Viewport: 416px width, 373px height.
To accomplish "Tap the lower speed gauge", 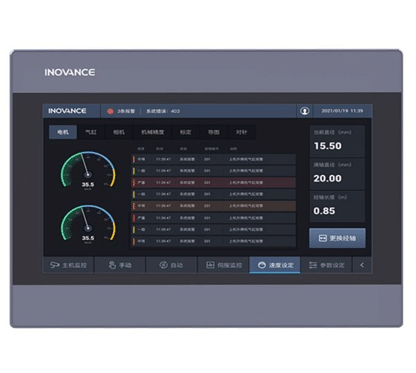I will (88, 223).
